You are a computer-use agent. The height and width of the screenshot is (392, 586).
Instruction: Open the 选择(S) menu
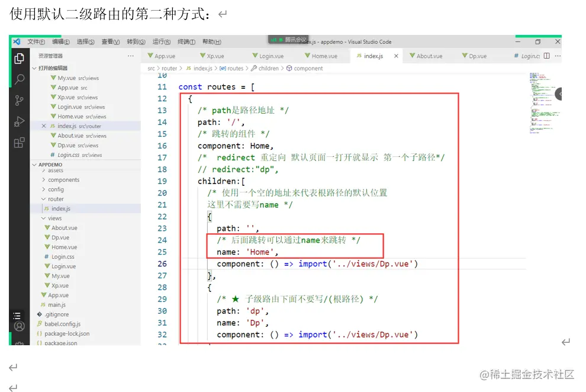(x=86, y=41)
